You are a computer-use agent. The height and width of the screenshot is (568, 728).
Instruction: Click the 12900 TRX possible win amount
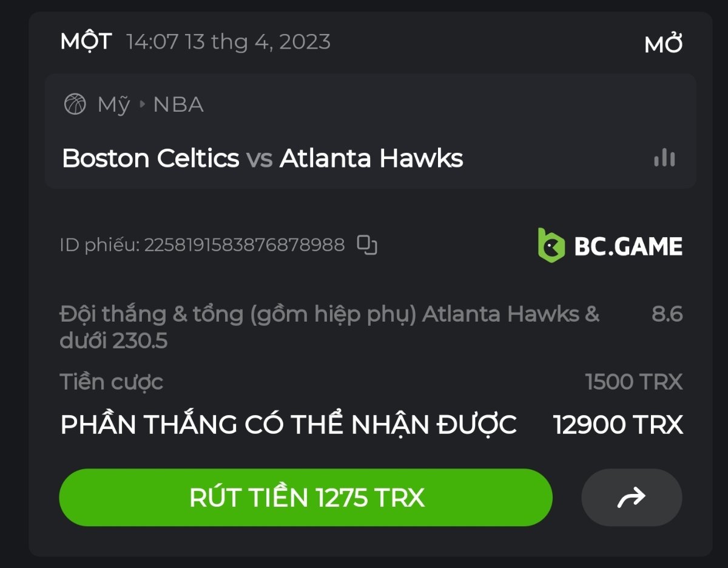click(618, 425)
